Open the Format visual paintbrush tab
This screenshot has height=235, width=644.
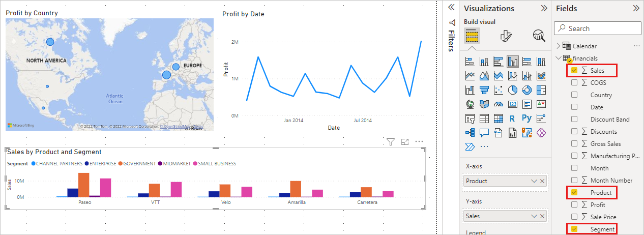506,36
